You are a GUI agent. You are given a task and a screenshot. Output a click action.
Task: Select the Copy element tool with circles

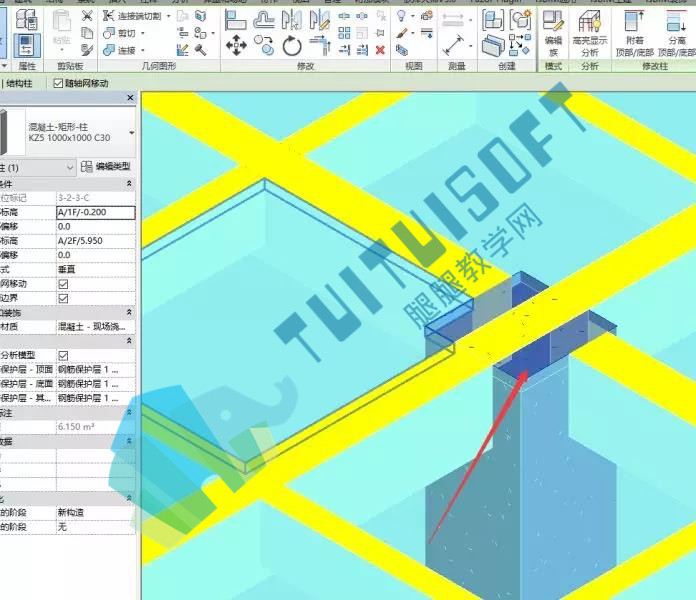264,45
